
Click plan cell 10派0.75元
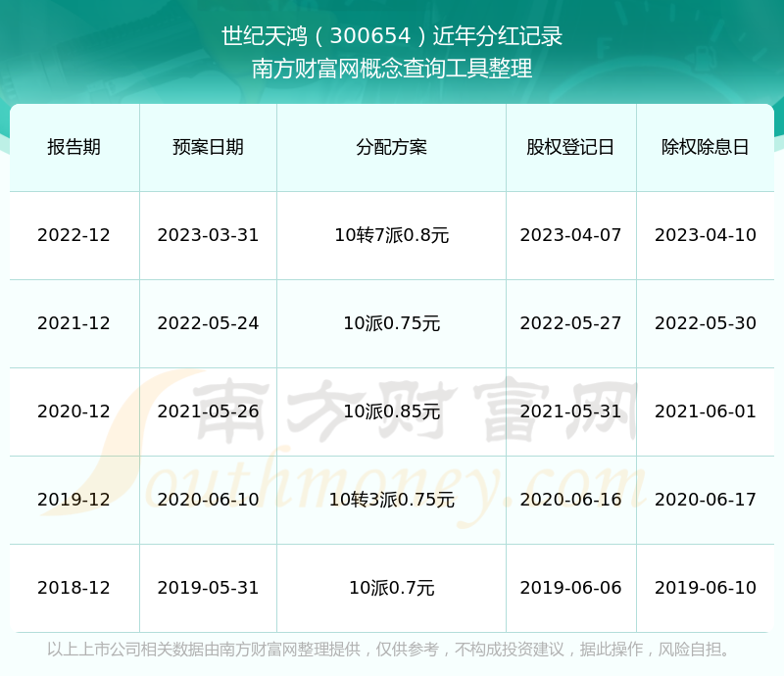coord(391,323)
